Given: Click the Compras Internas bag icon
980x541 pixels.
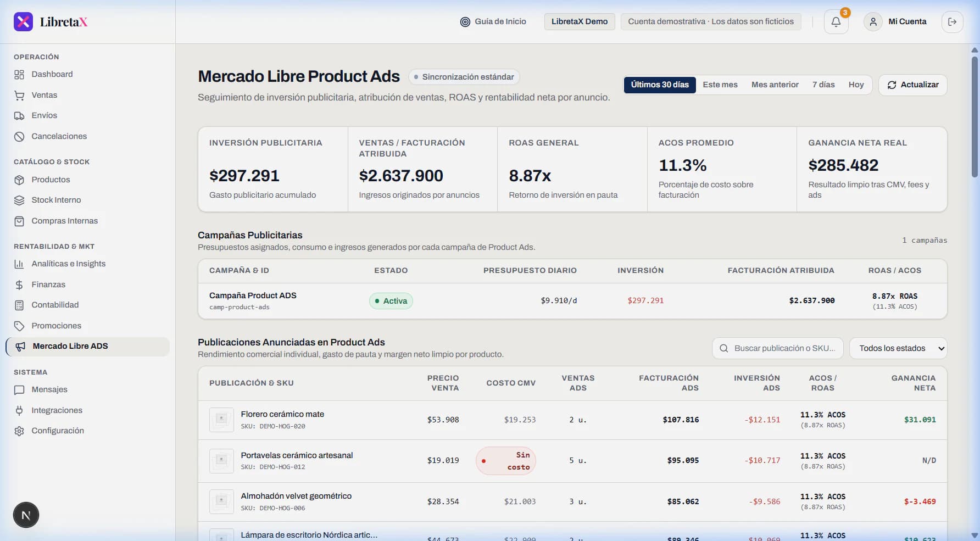Looking at the screenshot, I should tap(19, 221).
